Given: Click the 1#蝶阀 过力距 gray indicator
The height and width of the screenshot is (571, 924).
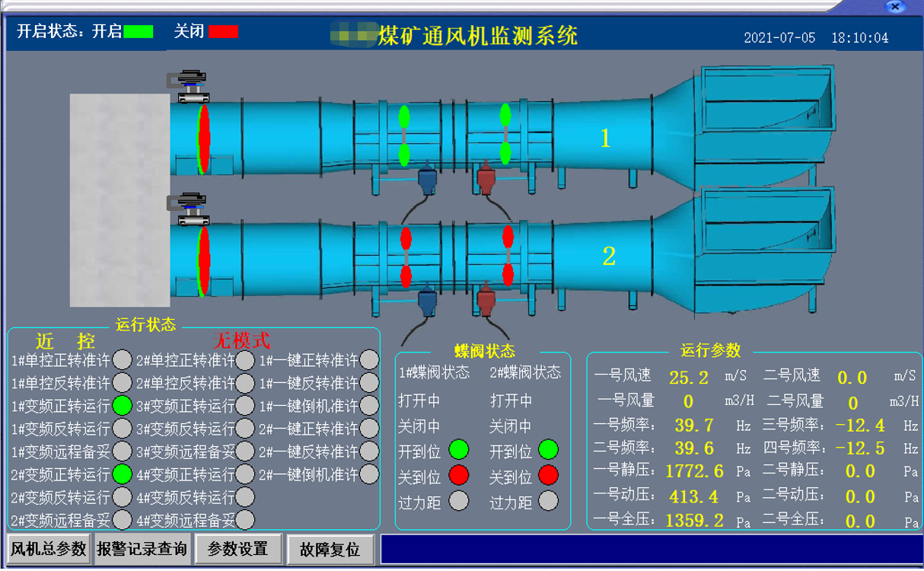Looking at the screenshot, I should 459,501.
